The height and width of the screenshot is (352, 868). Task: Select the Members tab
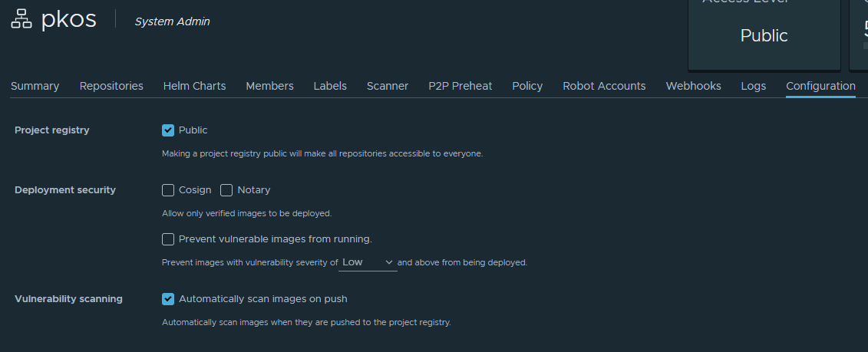[x=269, y=86]
